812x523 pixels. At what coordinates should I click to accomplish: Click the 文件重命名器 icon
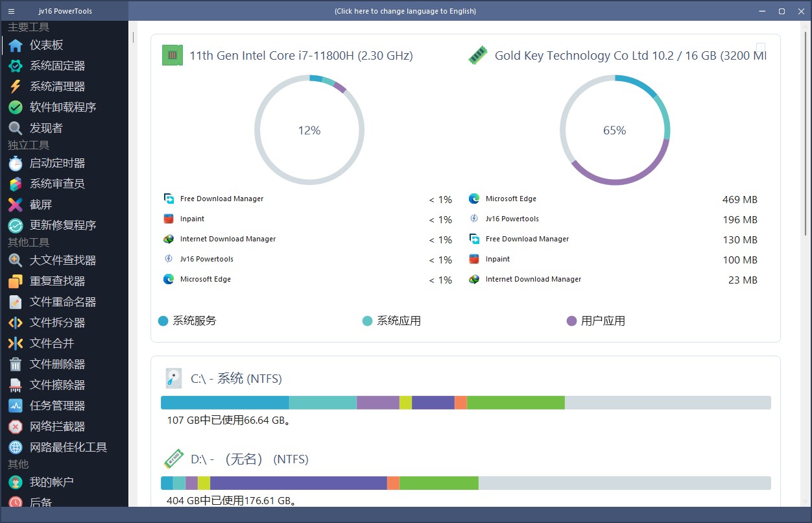(16, 302)
